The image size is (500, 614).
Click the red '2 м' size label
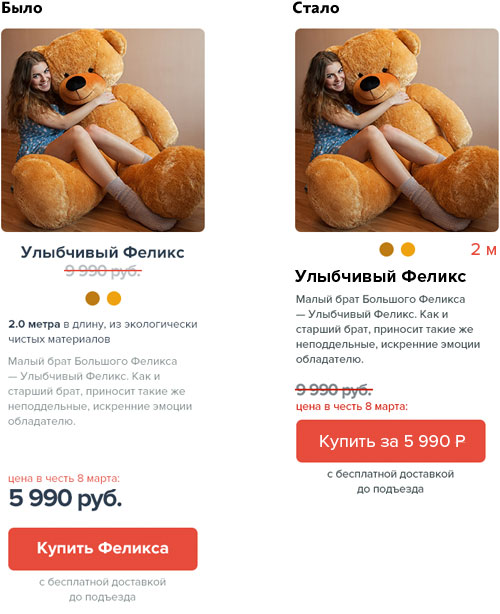(484, 249)
